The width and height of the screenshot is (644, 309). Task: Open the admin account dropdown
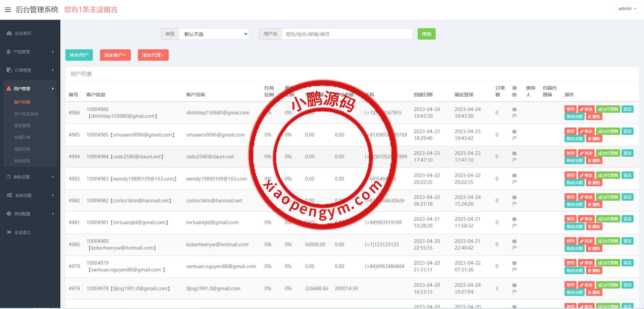click(x=627, y=9)
